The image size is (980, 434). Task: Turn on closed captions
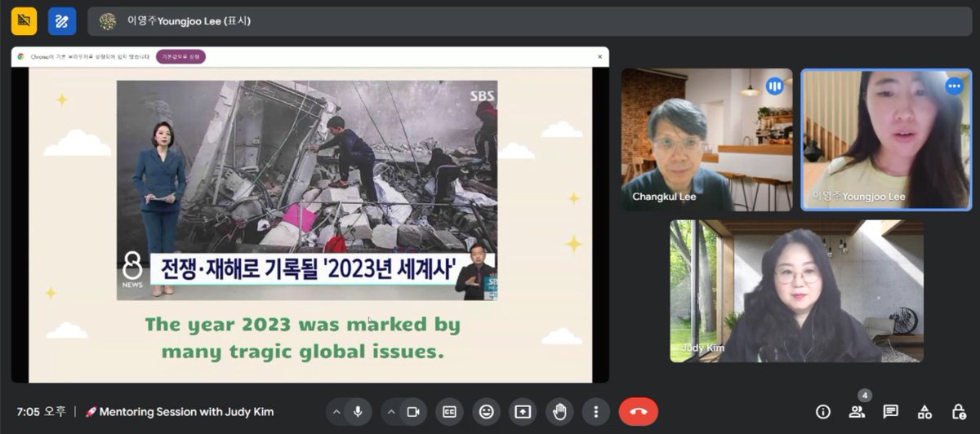(449, 412)
